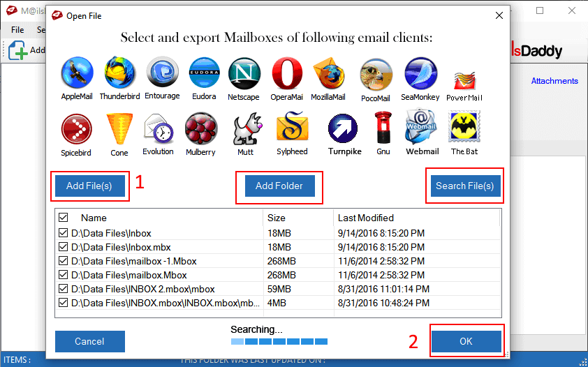Choose the Thunderbird email client icon
The image size is (588, 367).
pyautogui.click(x=119, y=73)
